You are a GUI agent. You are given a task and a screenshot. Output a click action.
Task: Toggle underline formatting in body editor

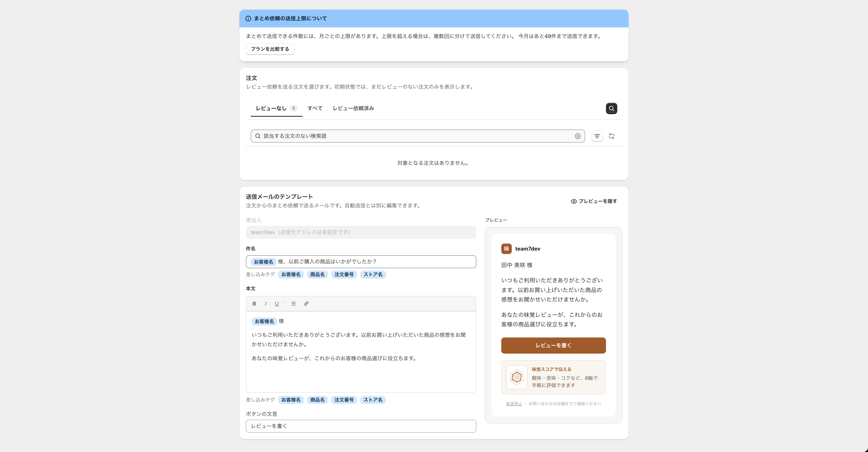coord(277,304)
